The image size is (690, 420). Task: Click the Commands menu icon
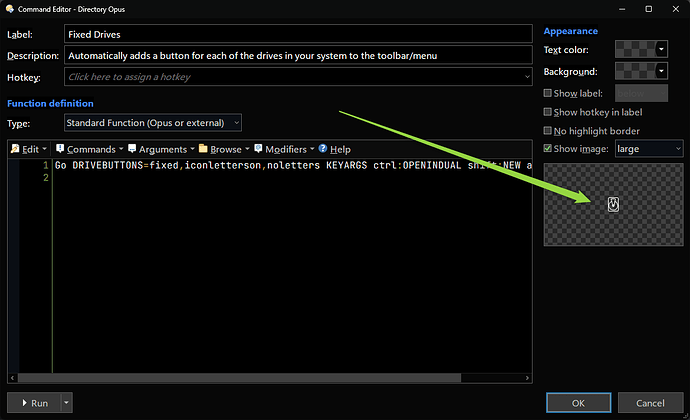[60, 149]
